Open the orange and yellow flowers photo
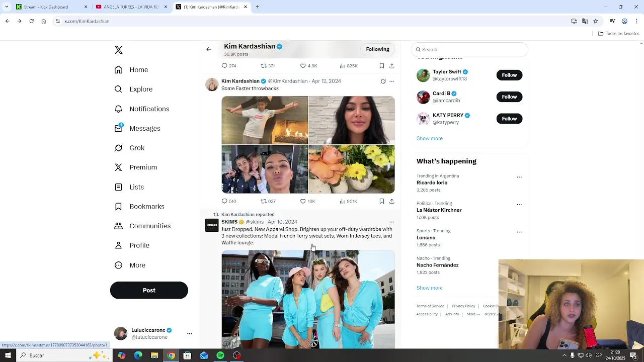This screenshot has width=644, height=362. (352, 169)
